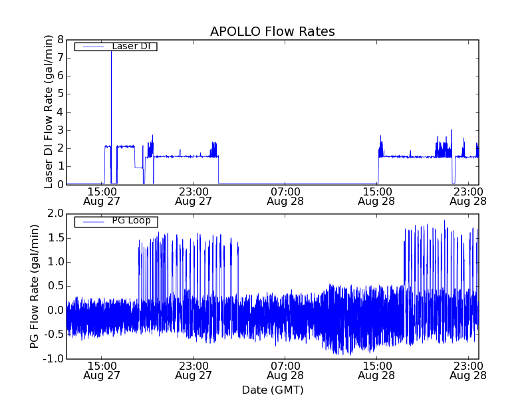Click the bottom chart's y-axis value 1.5
This screenshot has width=532, height=399.
coord(56,238)
